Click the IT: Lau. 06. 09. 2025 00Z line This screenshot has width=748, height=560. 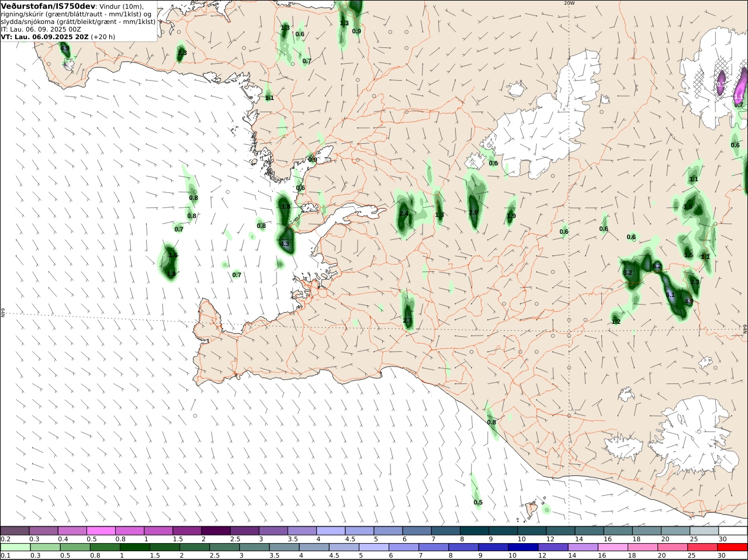(41, 29)
